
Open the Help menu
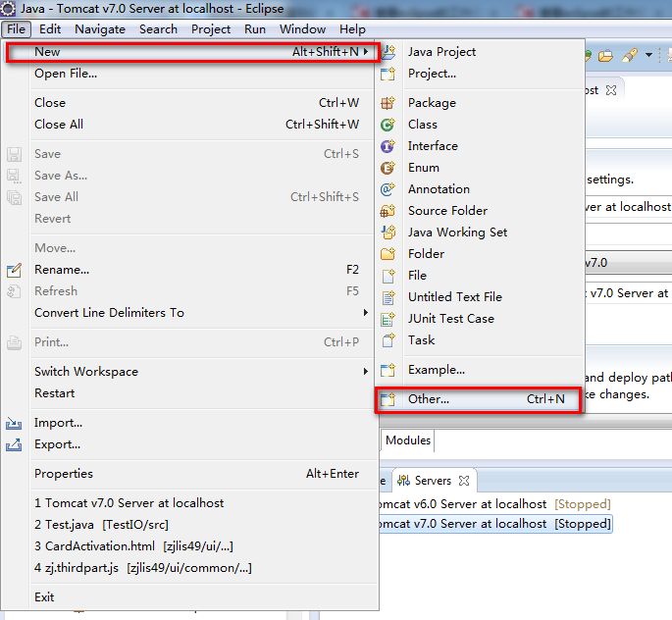point(353,29)
